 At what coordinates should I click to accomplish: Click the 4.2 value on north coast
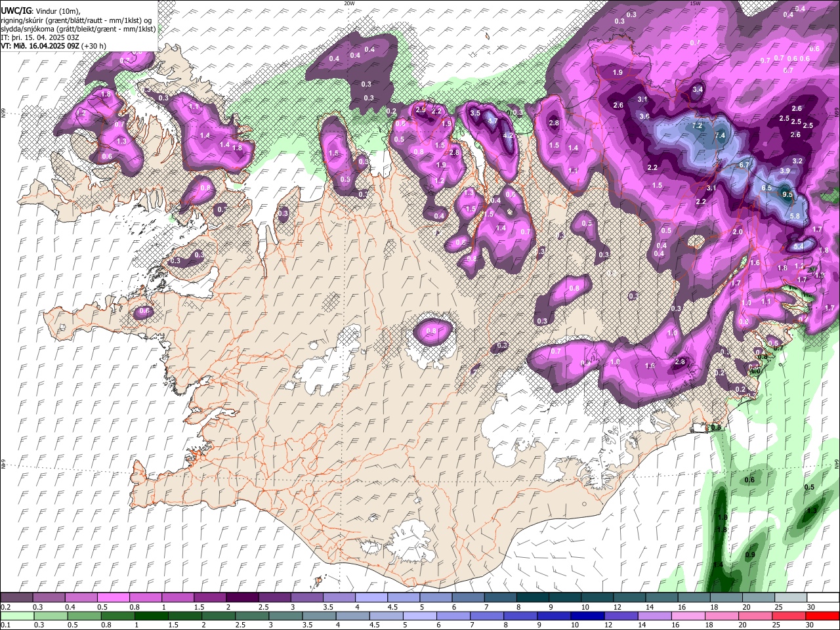pos(507,136)
